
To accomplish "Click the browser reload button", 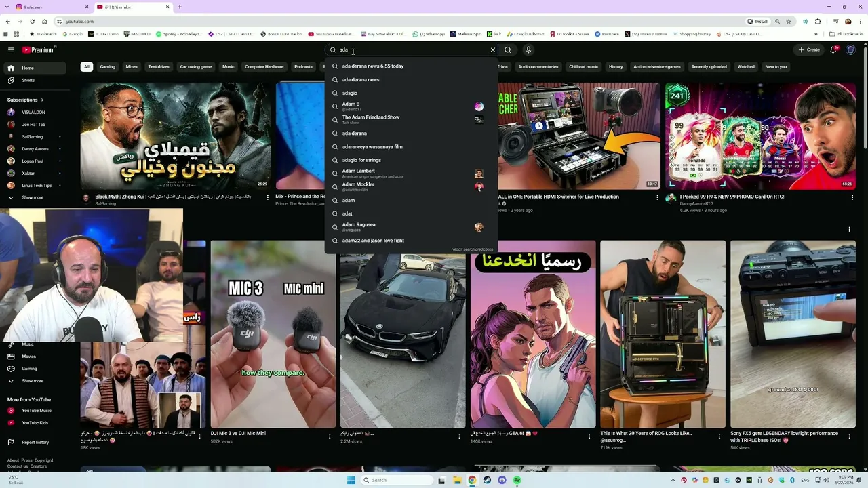I will pos(32,22).
